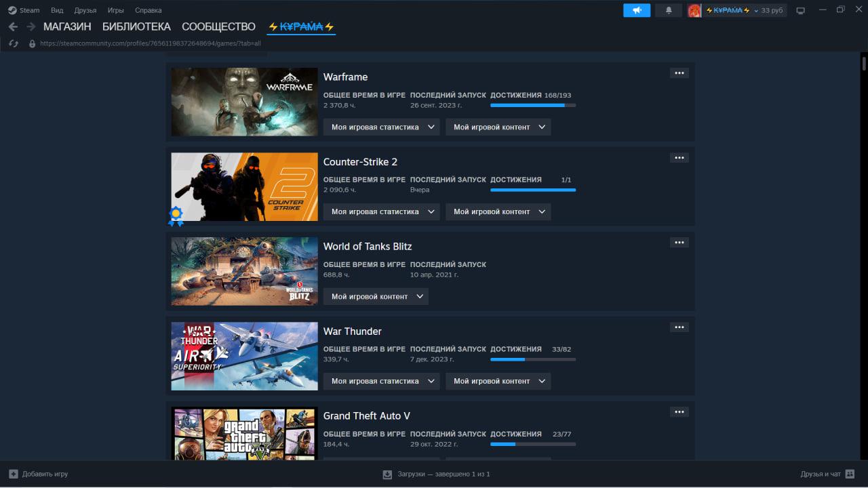Click Grand Theft Auto V achievements progress bar
Image resolution: width=868 pixels, height=488 pixels.
tap(533, 444)
